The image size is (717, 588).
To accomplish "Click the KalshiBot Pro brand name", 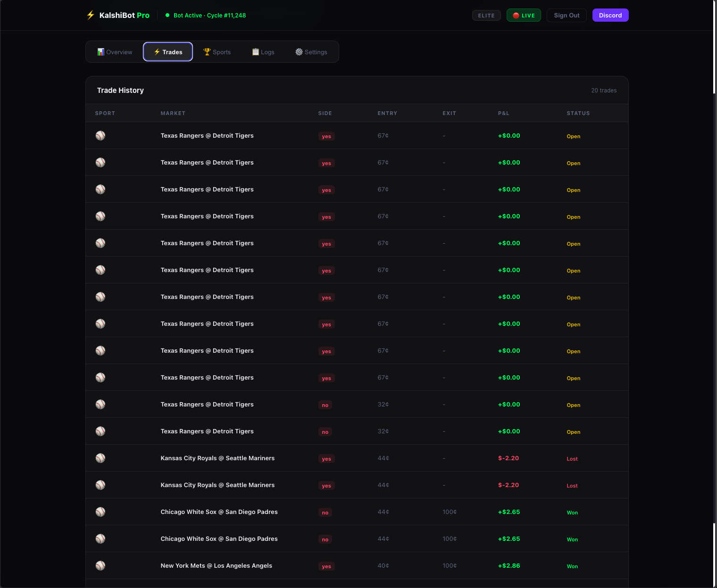I will pyautogui.click(x=125, y=15).
